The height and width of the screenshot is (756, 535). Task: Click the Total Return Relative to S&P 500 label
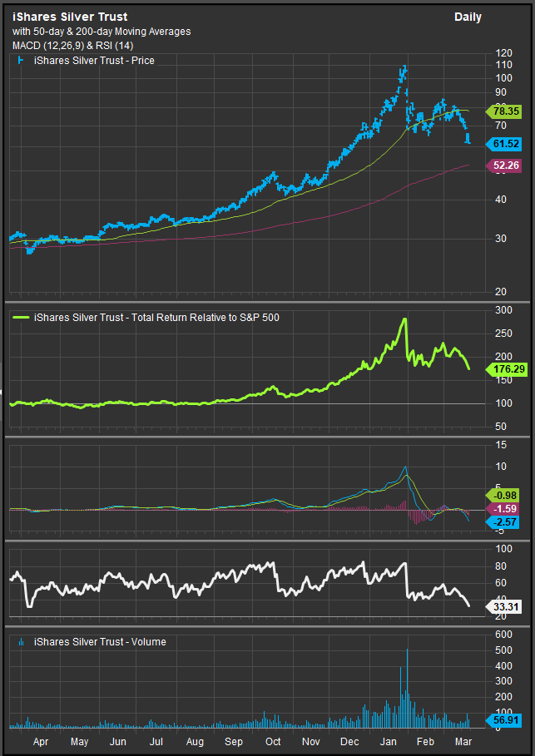pos(161,317)
